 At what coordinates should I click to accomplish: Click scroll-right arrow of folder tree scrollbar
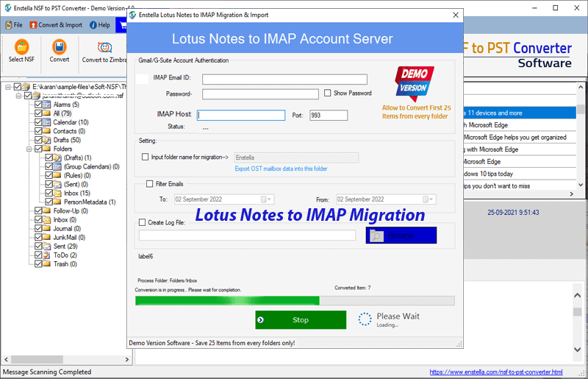coord(127,359)
